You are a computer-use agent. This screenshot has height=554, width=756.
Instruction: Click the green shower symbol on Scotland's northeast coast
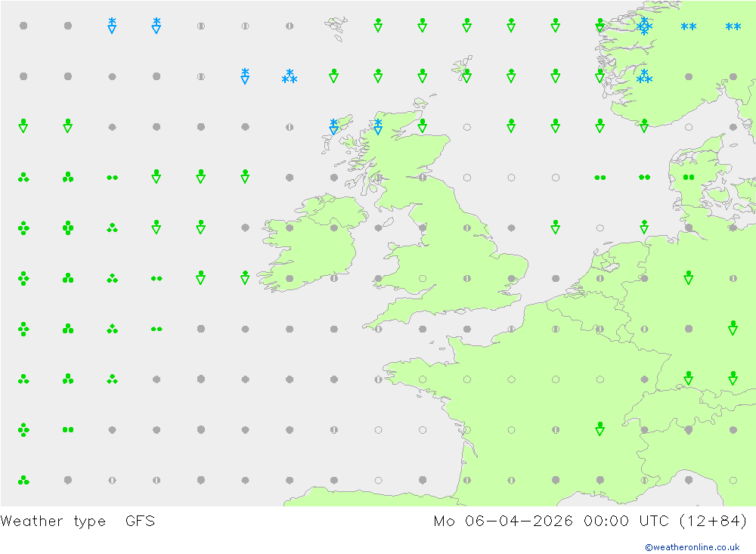pos(423,126)
